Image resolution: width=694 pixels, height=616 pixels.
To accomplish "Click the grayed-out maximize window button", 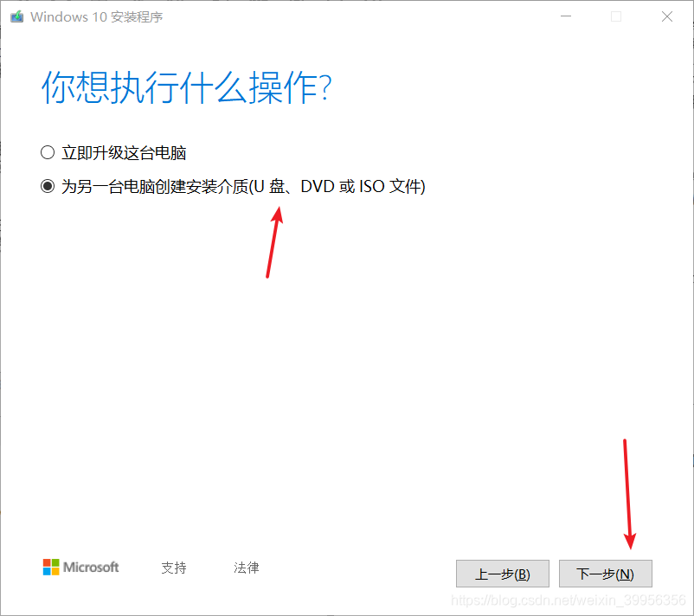I will pos(615,16).
